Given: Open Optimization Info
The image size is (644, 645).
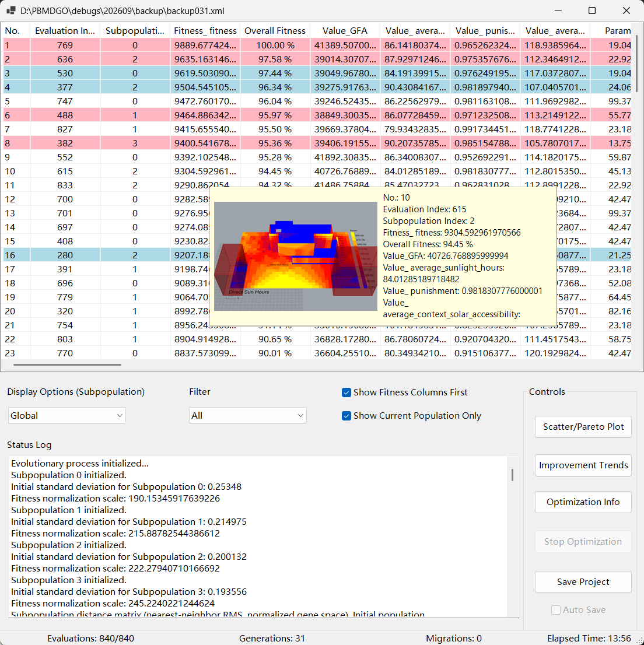Looking at the screenshot, I should pos(583,502).
